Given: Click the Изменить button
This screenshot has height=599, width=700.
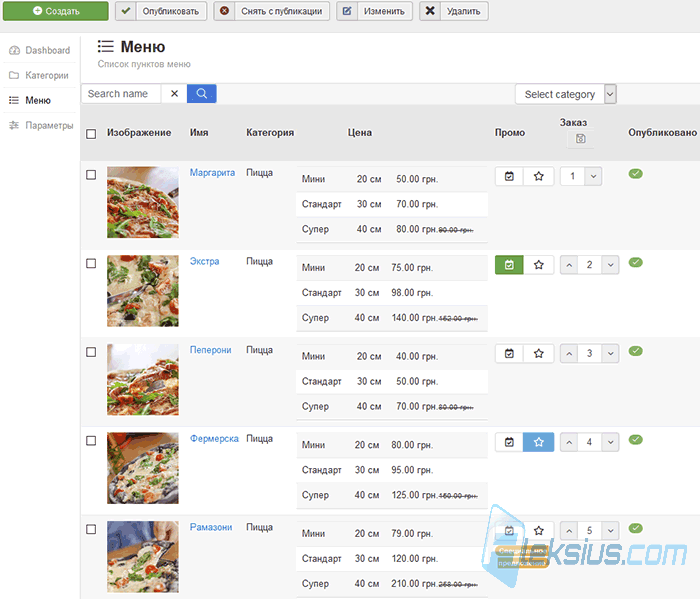Looking at the screenshot, I should point(374,11).
